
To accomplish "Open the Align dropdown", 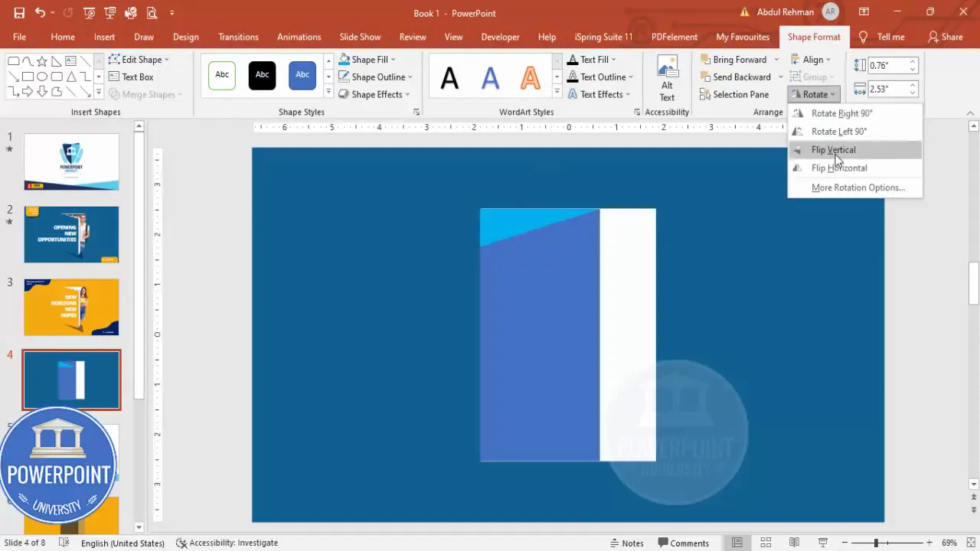I will pyautogui.click(x=811, y=59).
